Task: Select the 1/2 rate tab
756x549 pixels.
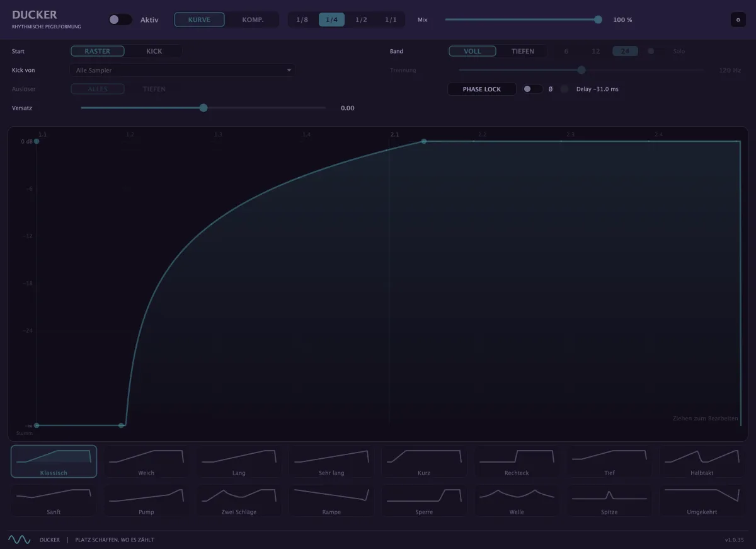Action: 361,20
